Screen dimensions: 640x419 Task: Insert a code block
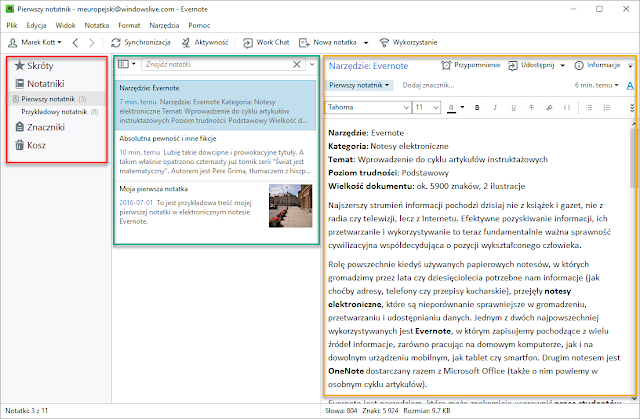point(567,108)
